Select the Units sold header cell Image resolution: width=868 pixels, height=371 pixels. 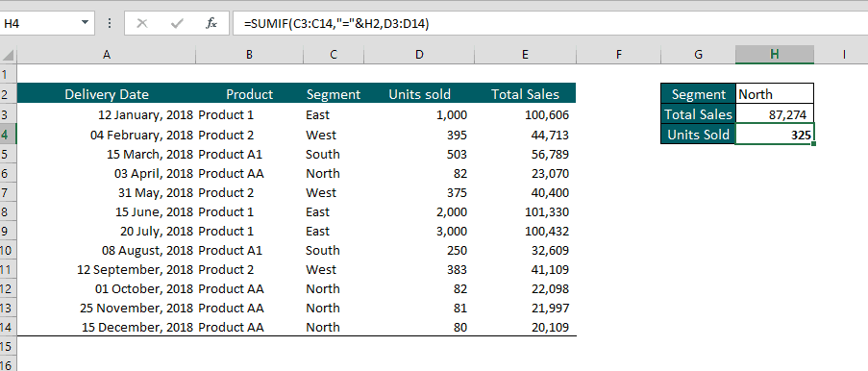click(x=420, y=93)
